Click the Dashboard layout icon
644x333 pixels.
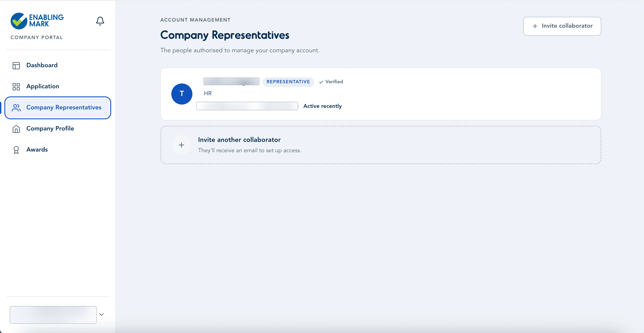click(x=16, y=65)
